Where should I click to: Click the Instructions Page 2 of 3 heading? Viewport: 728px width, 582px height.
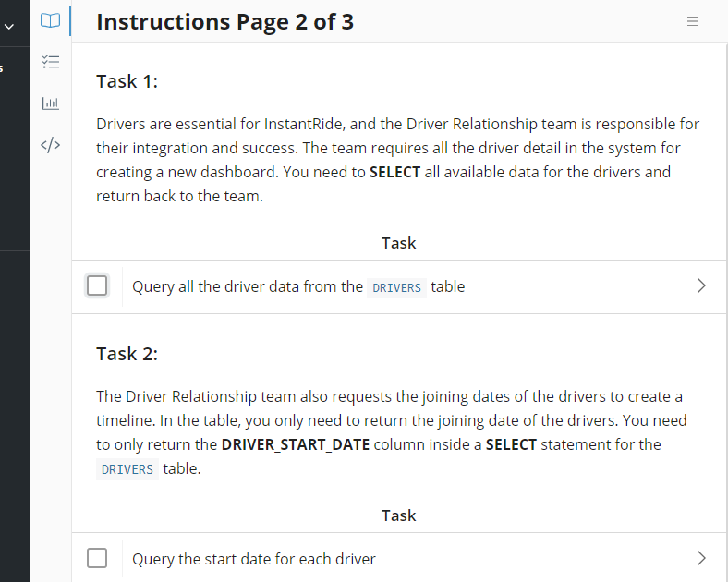tap(225, 22)
